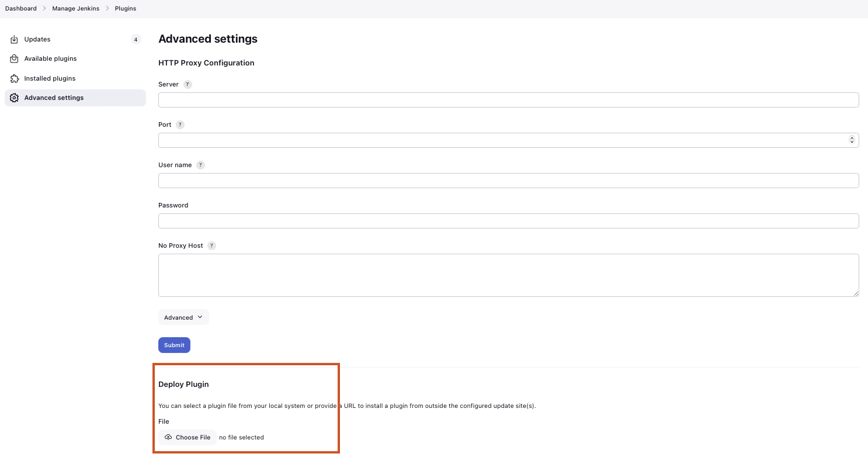The image size is (868, 457).
Task: Expand the Advanced options section
Action: [183, 317]
